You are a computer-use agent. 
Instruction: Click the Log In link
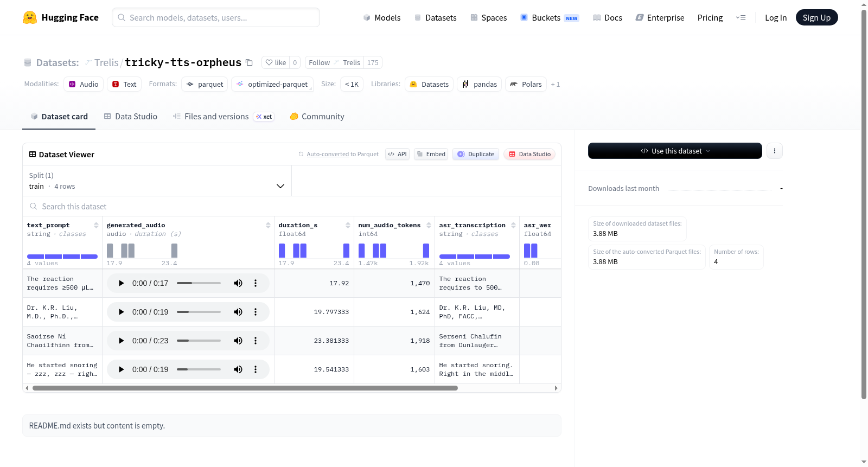pos(776,18)
